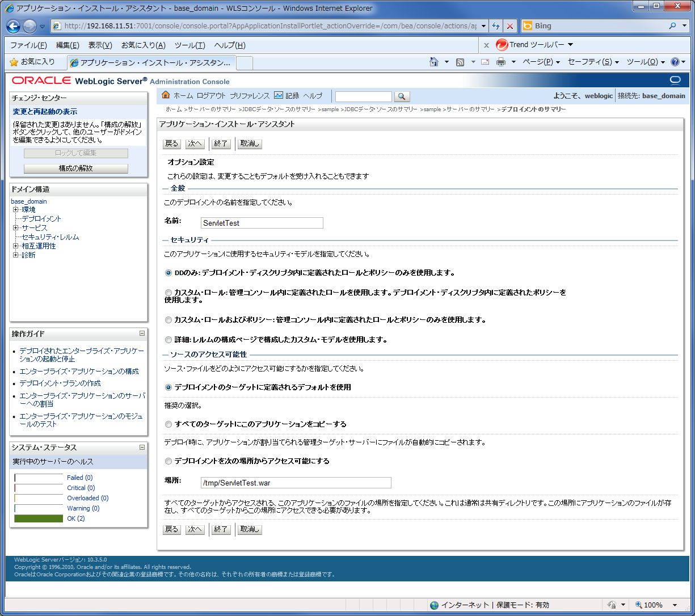
Task: Click the browser Back arrow button
Action: (14, 26)
